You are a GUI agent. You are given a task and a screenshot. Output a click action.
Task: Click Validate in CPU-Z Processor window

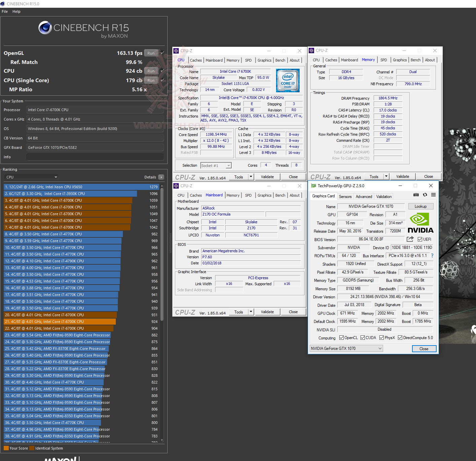[x=267, y=177]
